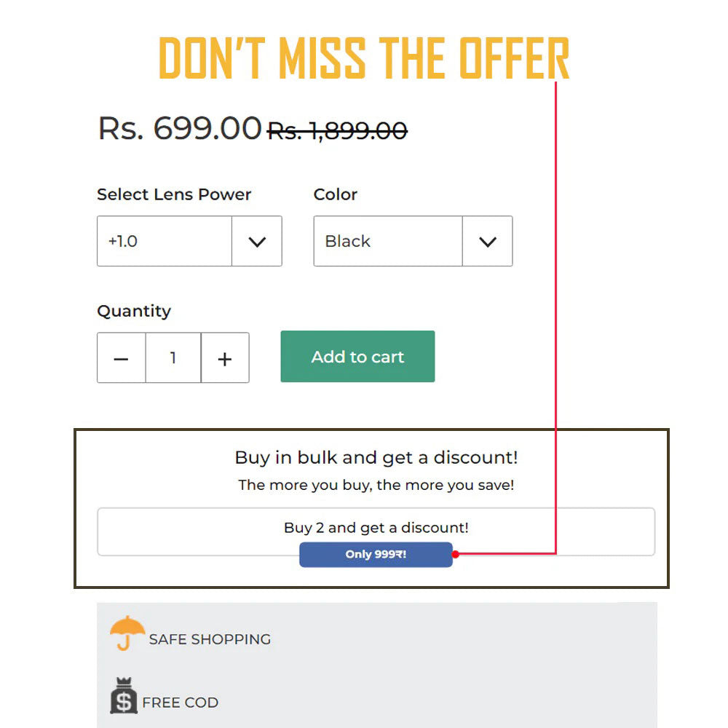Click the minus quantity button
The image size is (728, 728).
[122, 358]
